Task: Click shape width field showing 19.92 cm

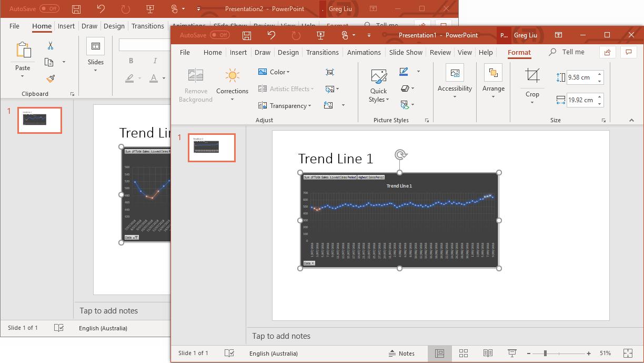Action: click(580, 100)
